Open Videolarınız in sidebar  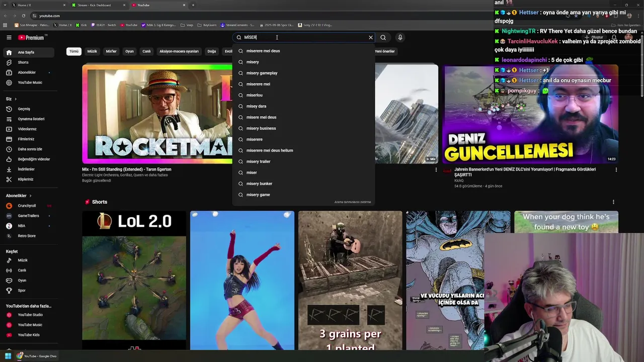click(x=27, y=129)
